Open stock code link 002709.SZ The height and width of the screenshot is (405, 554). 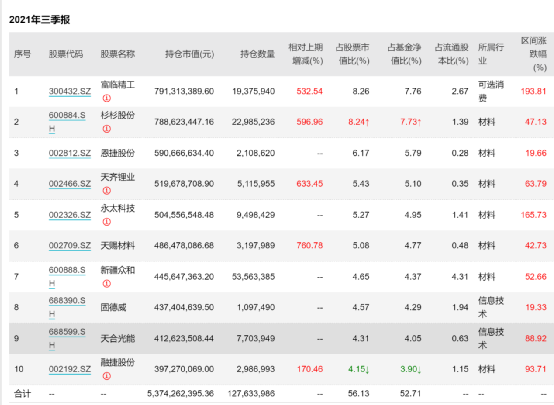tap(70, 245)
